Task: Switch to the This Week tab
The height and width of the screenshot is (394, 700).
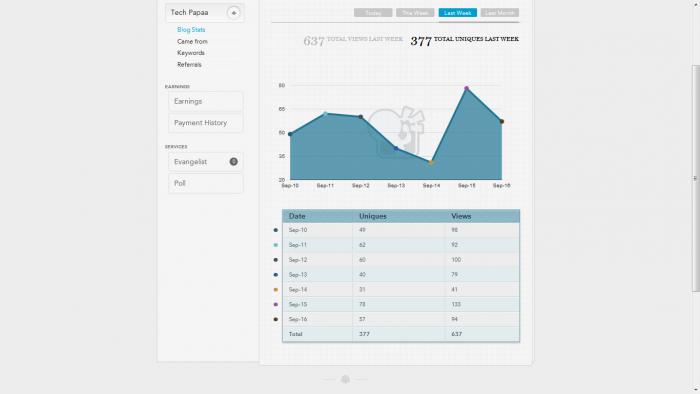Action: click(415, 13)
